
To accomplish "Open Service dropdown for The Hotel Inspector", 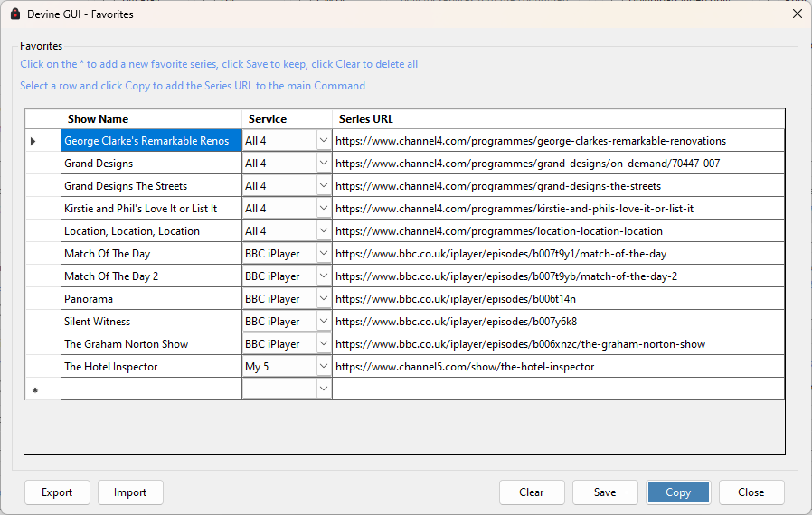I will (x=324, y=367).
